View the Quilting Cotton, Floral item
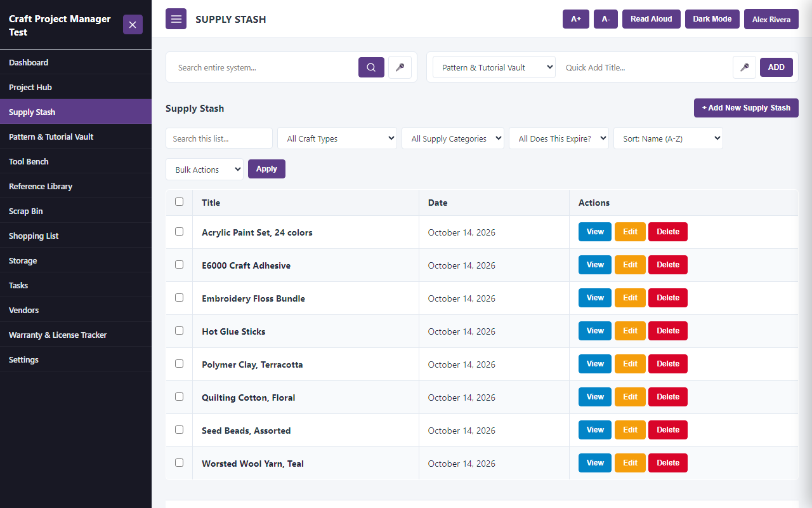812x508 pixels. (x=595, y=397)
